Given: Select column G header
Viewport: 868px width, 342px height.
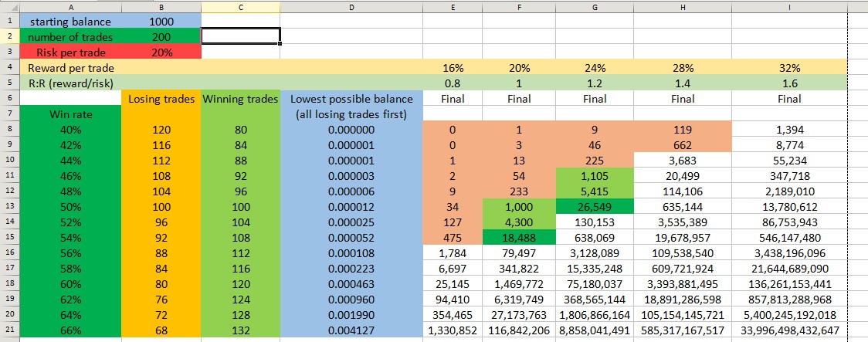Looking at the screenshot, I should (595, 7).
